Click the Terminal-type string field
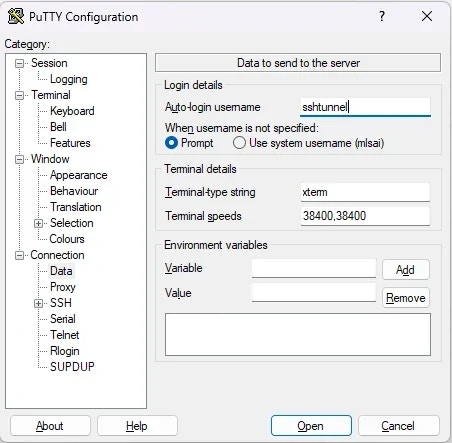This screenshot has height=443, width=452. coord(365,192)
